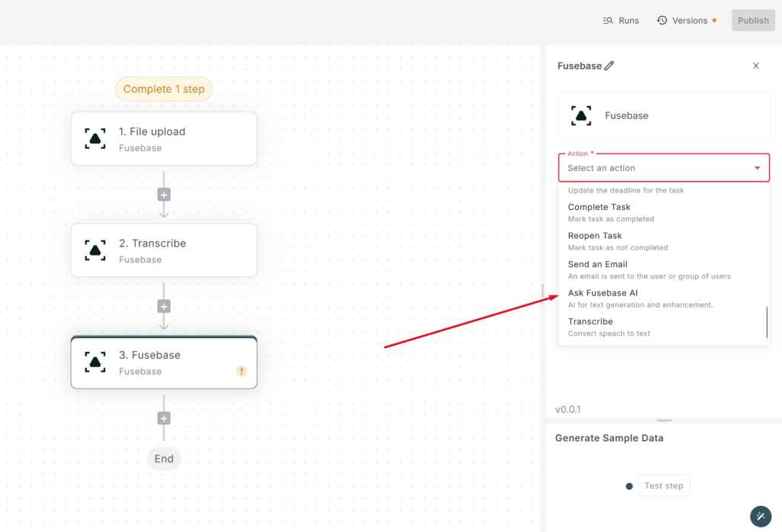Screen dimensions: 782x532
Task: Click the Runs search-list icon
Action: click(607, 21)
